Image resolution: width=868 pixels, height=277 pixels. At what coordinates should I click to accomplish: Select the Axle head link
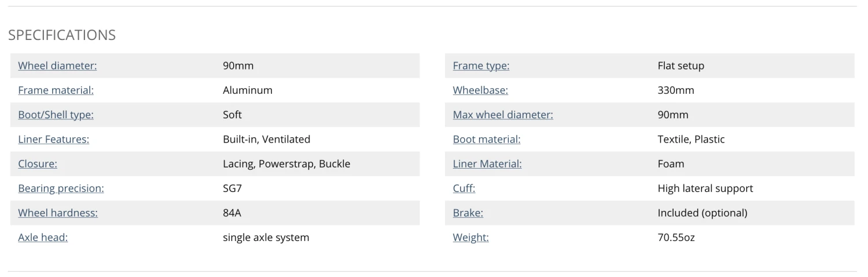43,238
